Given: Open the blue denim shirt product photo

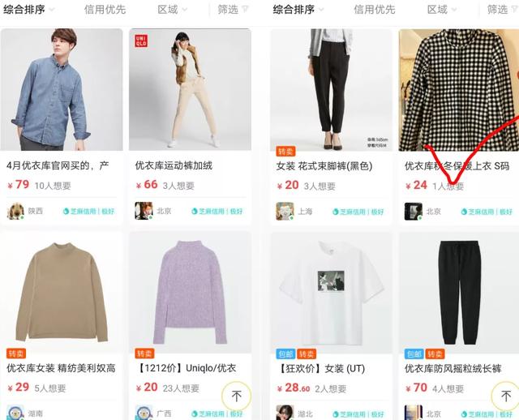Looking at the screenshot, I should 62,90.
